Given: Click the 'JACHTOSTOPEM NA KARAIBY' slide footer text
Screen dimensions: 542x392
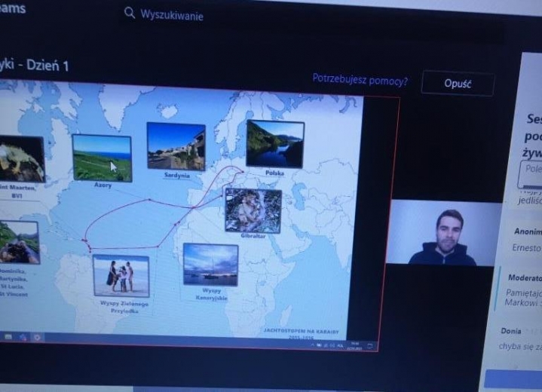Looking at the screenshot, I should 302,331.
